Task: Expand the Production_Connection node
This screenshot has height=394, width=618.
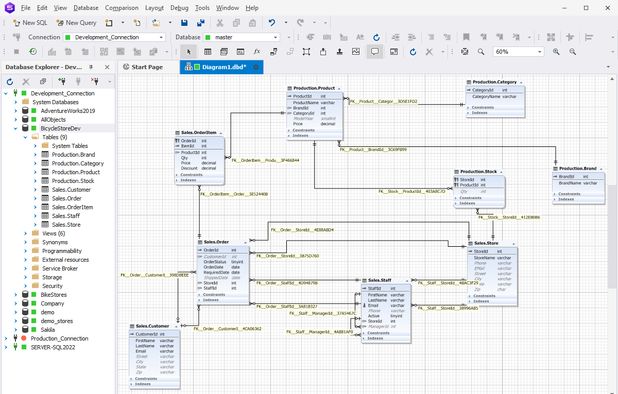Action: click(x=6, y=338)
